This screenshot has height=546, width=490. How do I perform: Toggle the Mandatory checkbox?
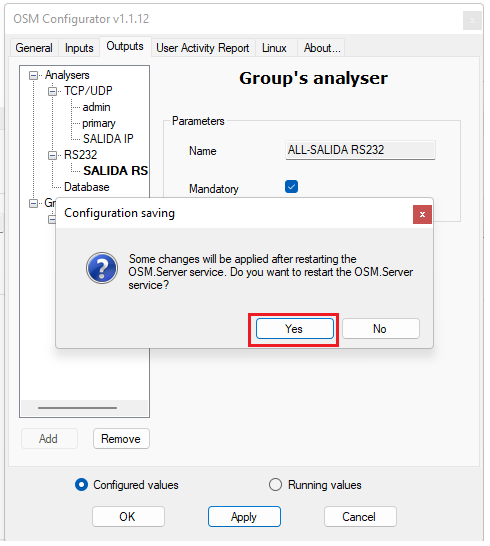coord(291,187)
